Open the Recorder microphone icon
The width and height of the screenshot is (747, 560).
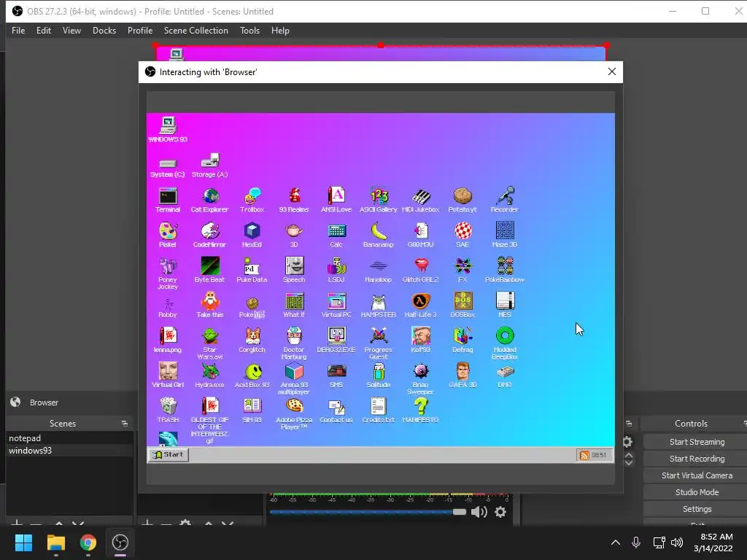[505, 200]
